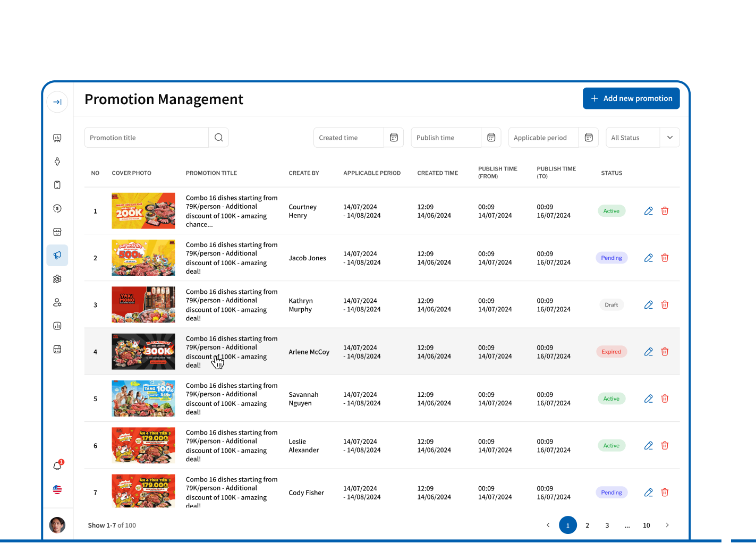Go to page 2 in pagination
756x543 pixels.
(587, 525)
